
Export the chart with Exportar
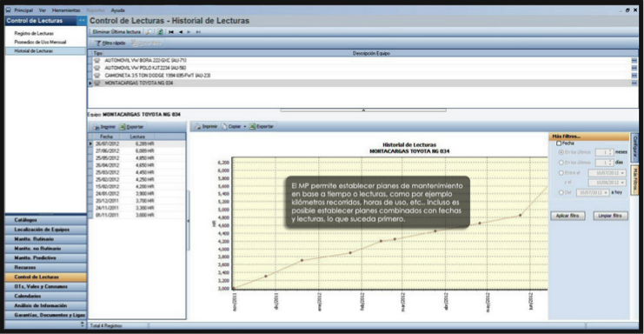click(x=262, y=126)
